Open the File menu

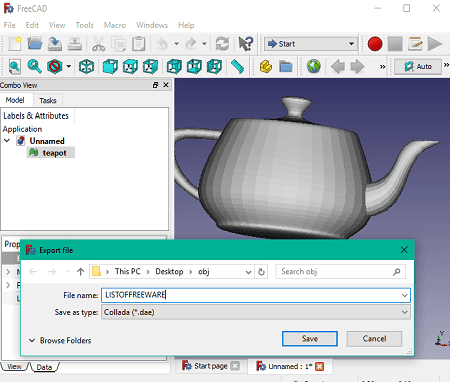point(9,25)
